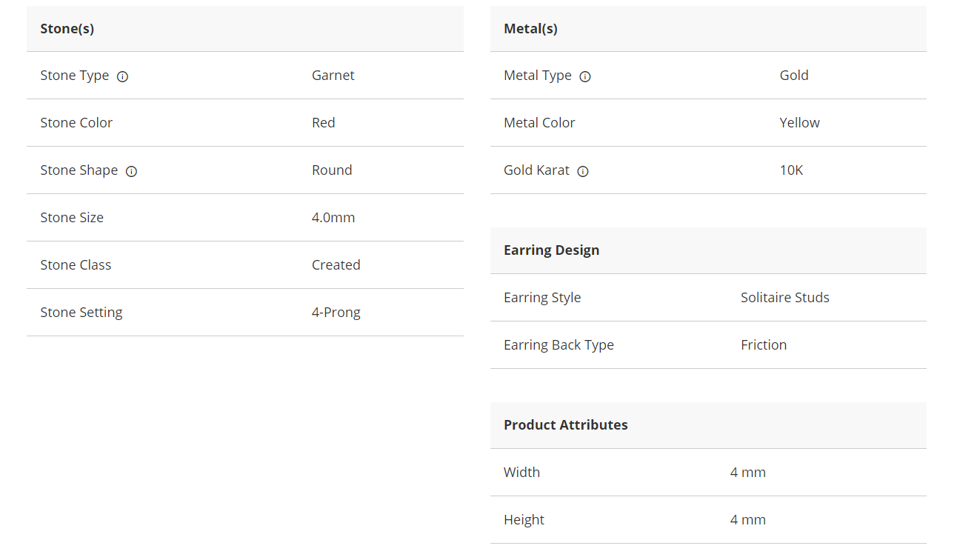Select the 4-Prong stone setting value

point(336,313)
